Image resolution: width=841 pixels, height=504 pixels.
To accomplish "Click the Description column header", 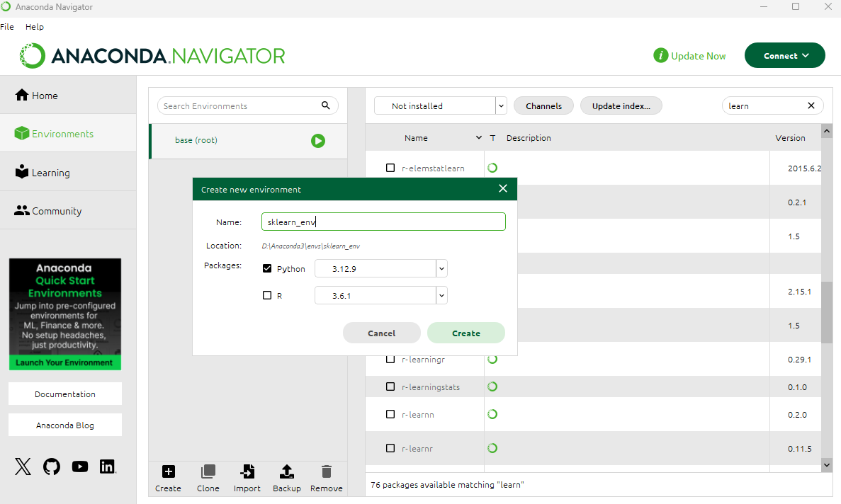I will (529, 137).
